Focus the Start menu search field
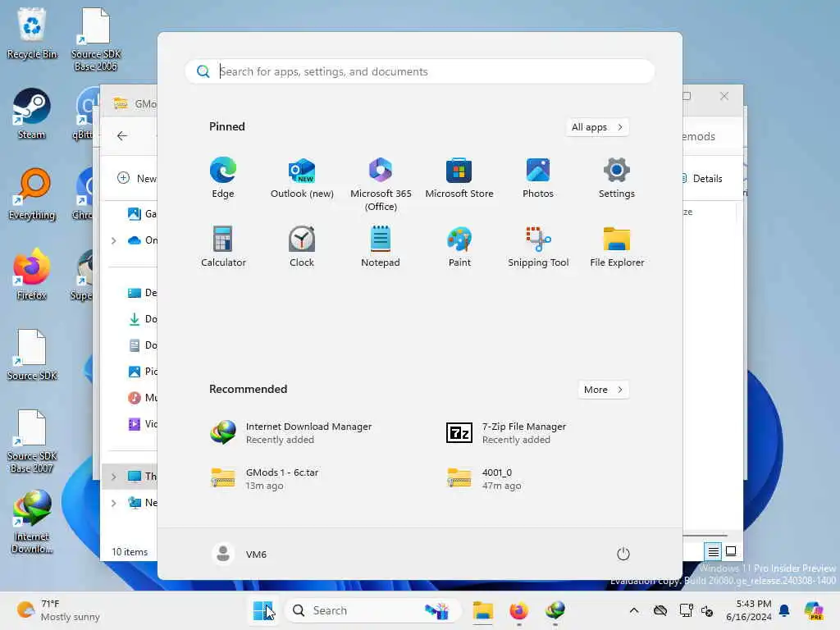 pyautogui.click(x=420, y=71)
